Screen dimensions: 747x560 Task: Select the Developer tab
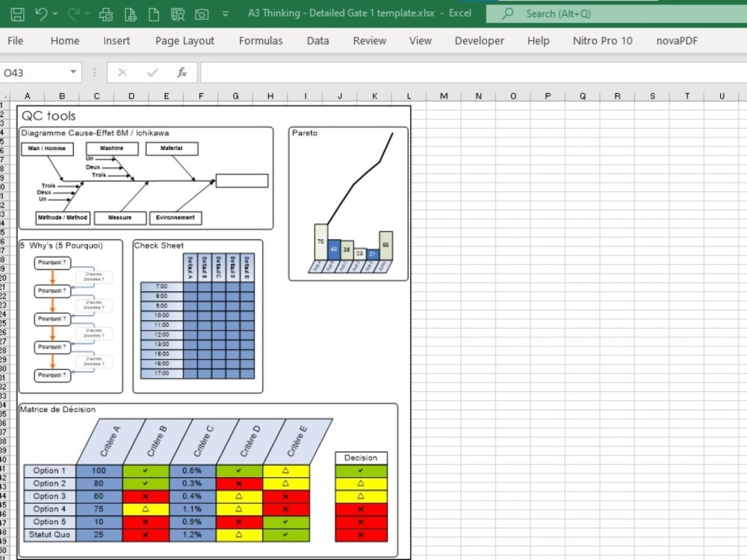coord(480,41)
